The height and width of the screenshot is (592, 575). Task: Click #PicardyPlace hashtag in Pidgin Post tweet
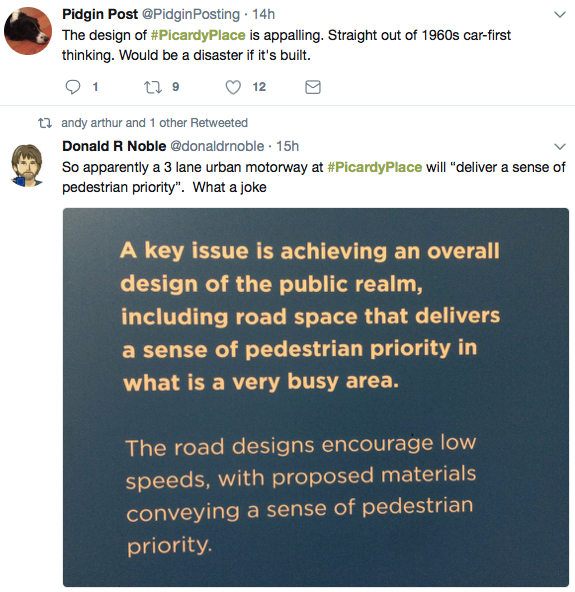198,35
